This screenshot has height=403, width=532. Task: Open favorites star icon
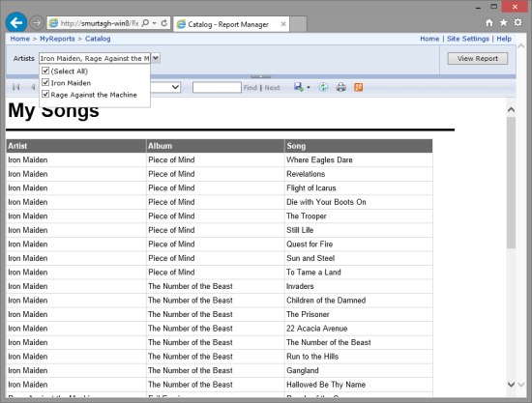tap(504, 22)
